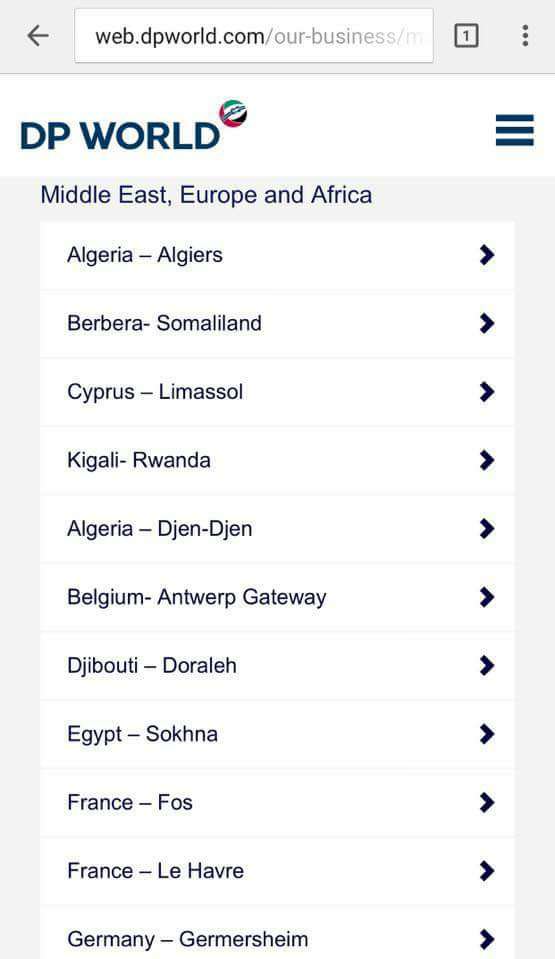Open the France – Le Havre link
Image resolution: width=555 pixels, height=959 pixels.
277,871
